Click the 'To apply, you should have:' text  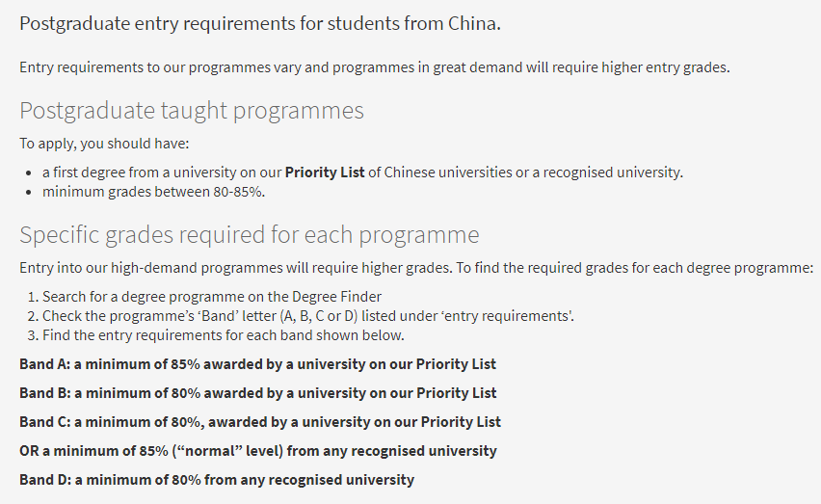[105, 143]
